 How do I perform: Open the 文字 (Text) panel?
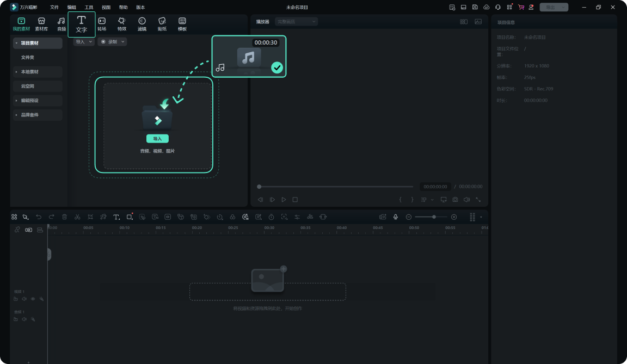point(81,24)
